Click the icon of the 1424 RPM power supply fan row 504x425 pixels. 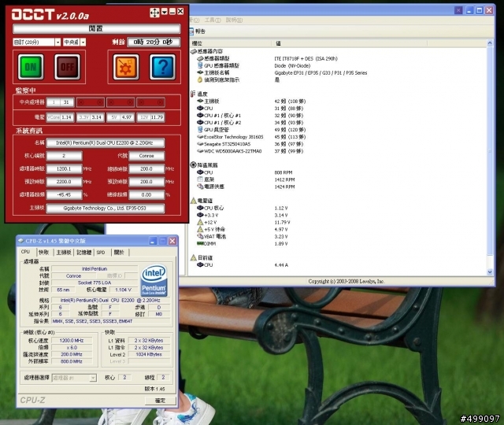(200, 187)
